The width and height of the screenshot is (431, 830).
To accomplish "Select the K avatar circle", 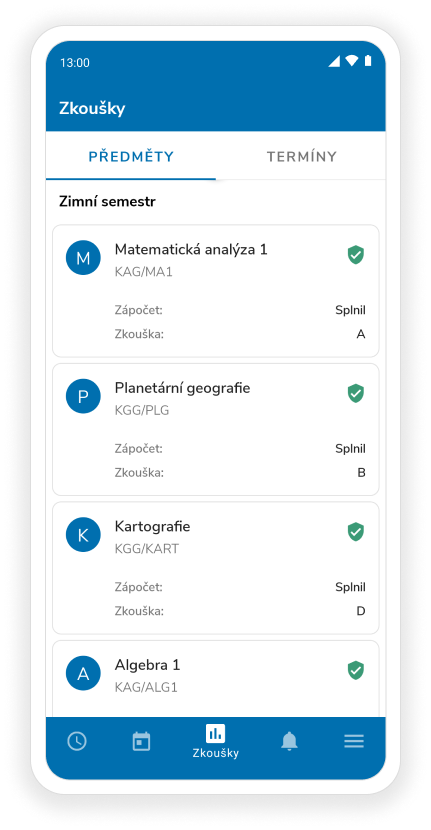I will [x=83, y=535].
